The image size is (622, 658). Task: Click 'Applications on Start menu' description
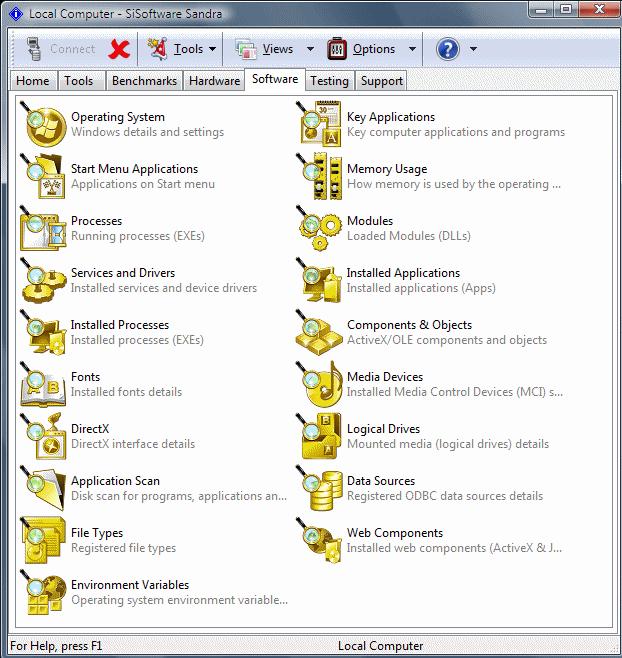[x=143, y=184]
